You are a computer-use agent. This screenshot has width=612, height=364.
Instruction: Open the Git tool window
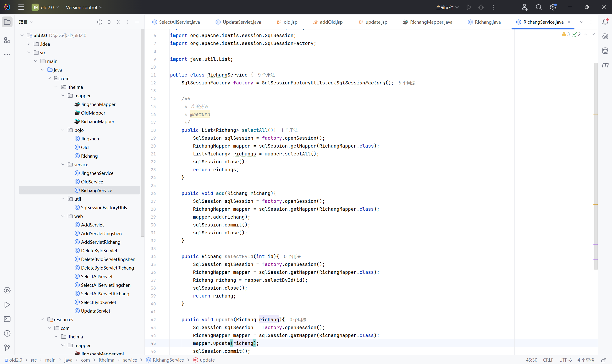tap(7, 347)
